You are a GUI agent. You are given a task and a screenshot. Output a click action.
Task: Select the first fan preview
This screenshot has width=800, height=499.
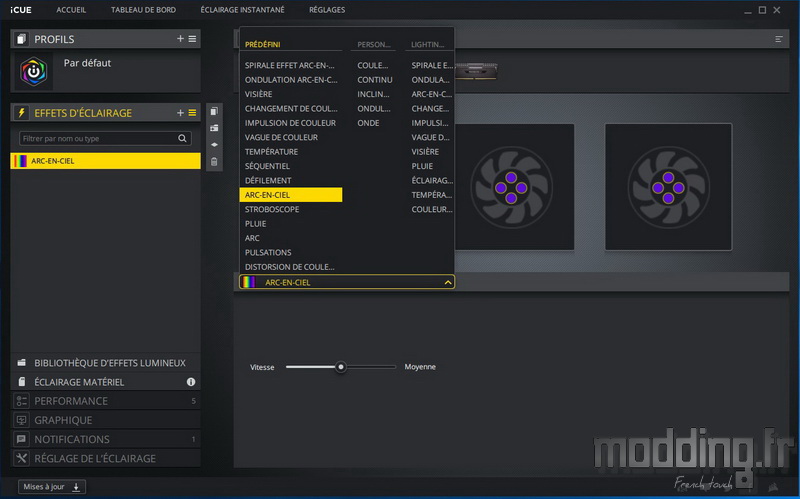511,187
